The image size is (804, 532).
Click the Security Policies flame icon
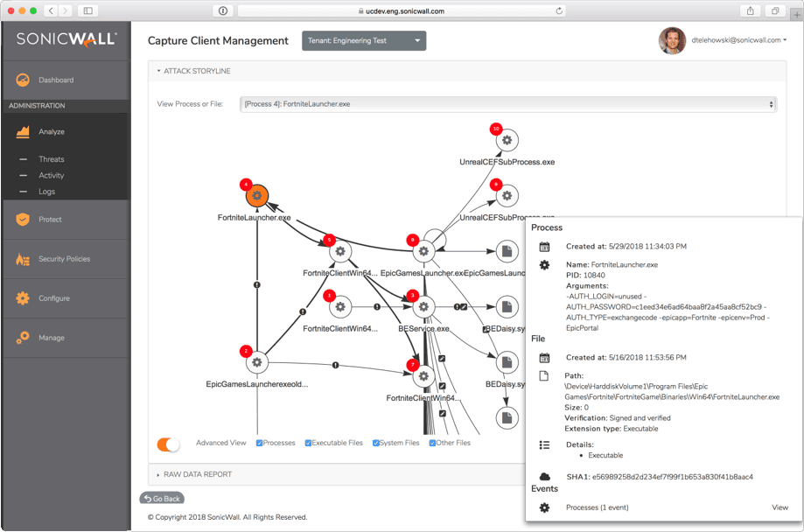(23, 259)
